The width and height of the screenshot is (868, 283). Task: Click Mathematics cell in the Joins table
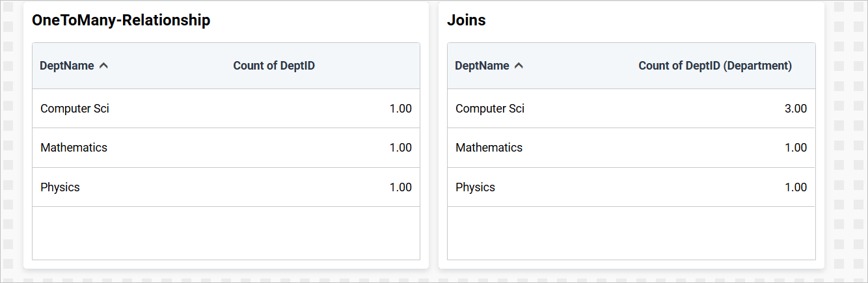coord(489,148)
